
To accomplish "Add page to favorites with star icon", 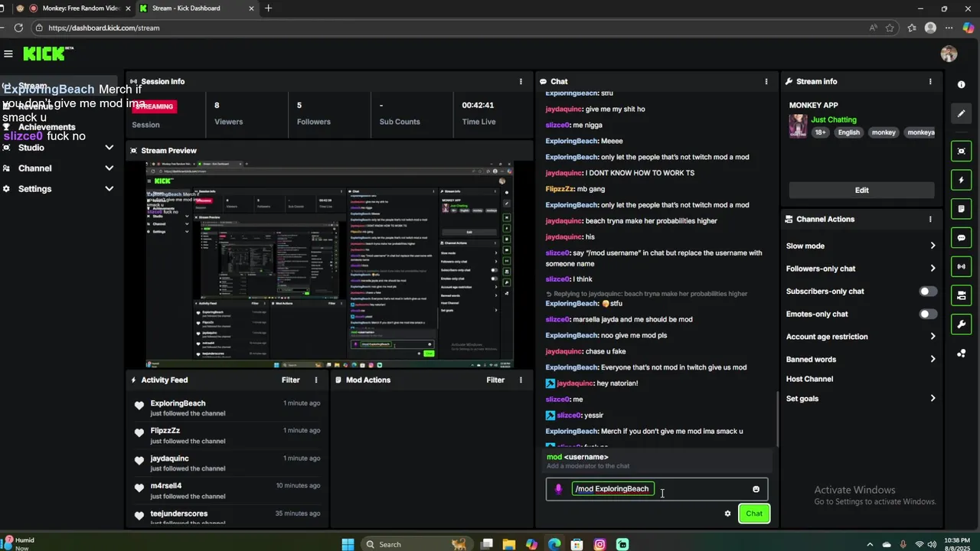I will click(x=890, y=28).
